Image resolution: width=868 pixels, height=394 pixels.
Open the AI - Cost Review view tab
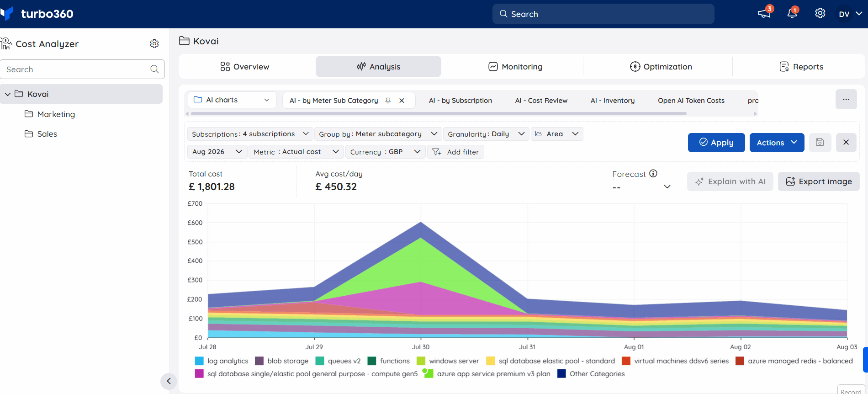pyautogui.click(x=541, y=101)
